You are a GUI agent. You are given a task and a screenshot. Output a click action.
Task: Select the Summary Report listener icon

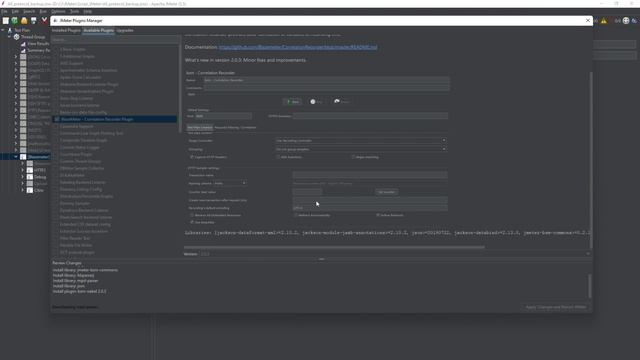pos(23,50)
